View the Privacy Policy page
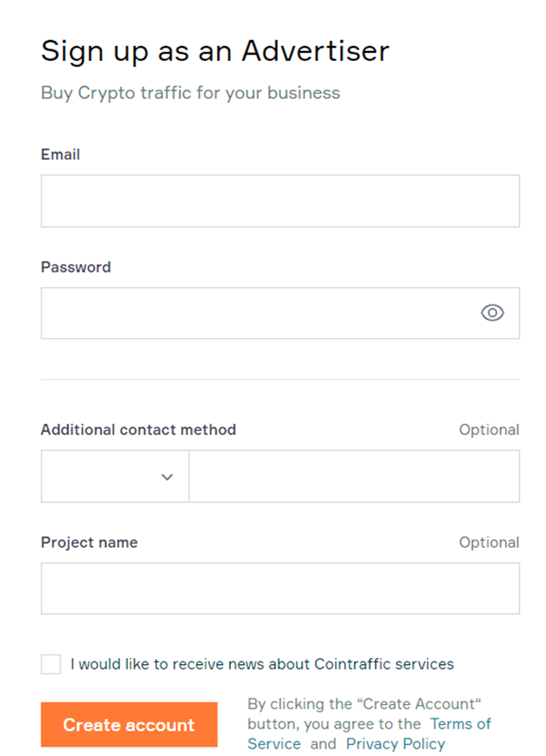Viewport: 546px width, 756px height. [395, 743]
